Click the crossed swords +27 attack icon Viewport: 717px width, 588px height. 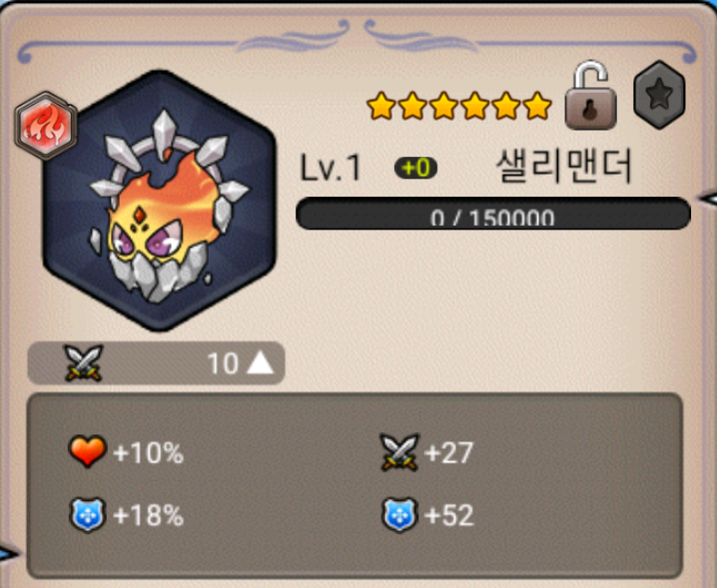(399, 452)
